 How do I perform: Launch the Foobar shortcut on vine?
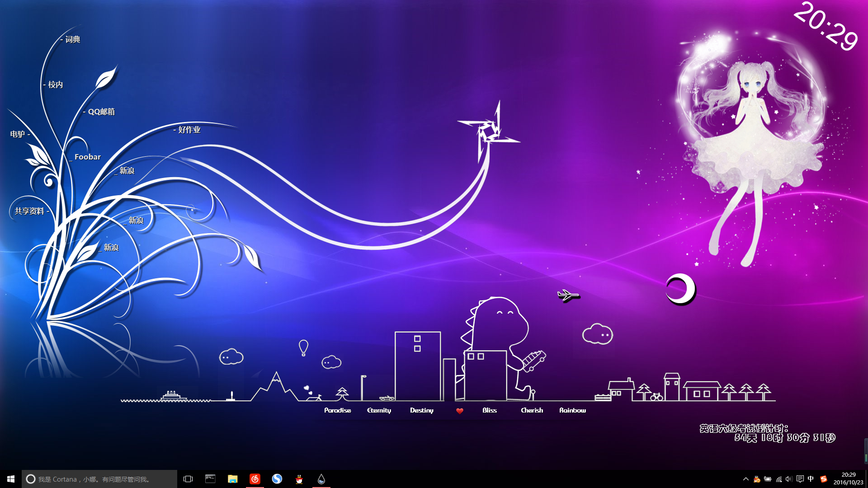(87, 157)
